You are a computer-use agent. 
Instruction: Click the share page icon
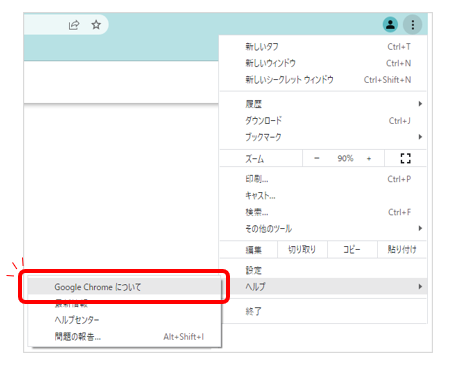coord(74,25)
